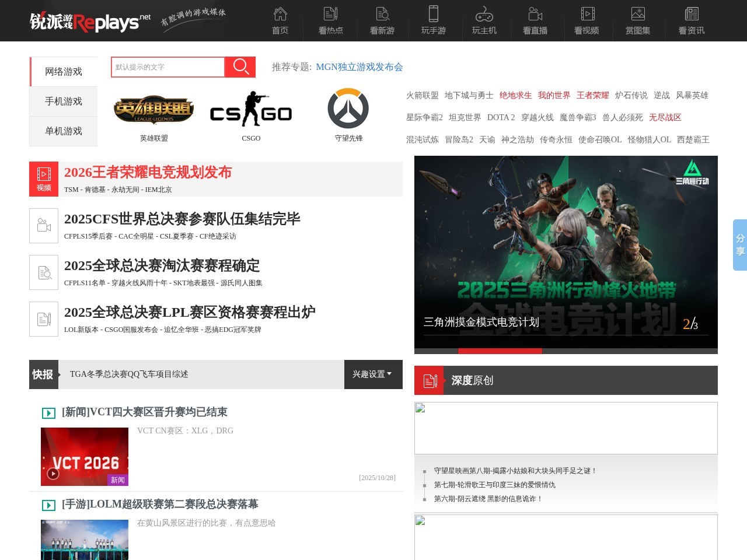Expand the 兴趣设置 dropdown
747x560 pixels.
point(373,374)
